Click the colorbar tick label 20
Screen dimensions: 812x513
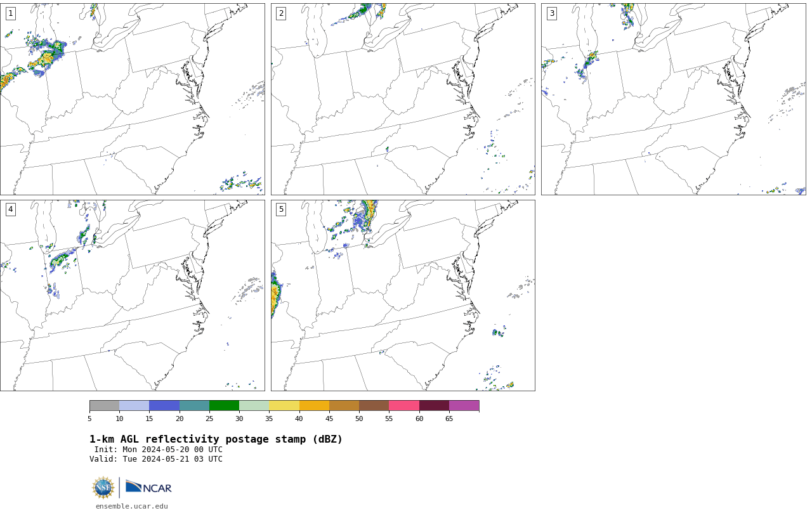pos(180,419)
